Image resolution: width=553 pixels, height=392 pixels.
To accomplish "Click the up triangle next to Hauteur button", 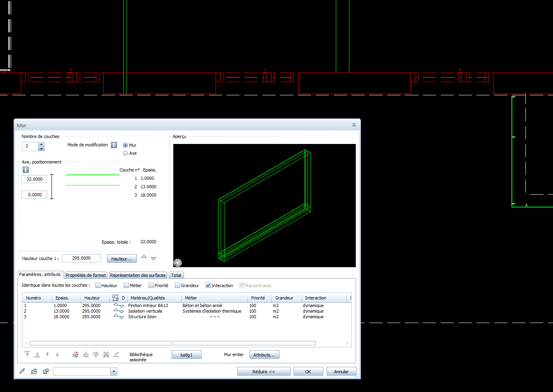I will click(144, 257).
